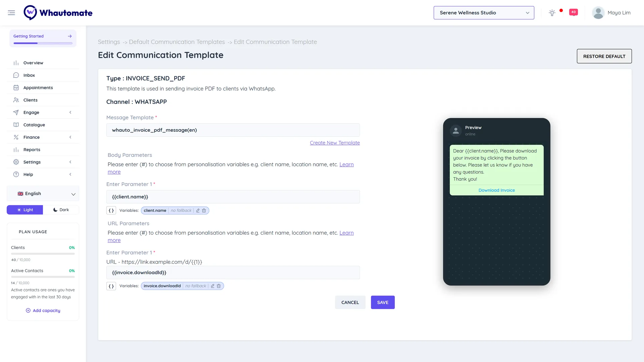The height and width of the screenshot is (362, 644).
Task: Click the URL - https://link.example.com/d/{{1}} text
Action: [154, 262]
